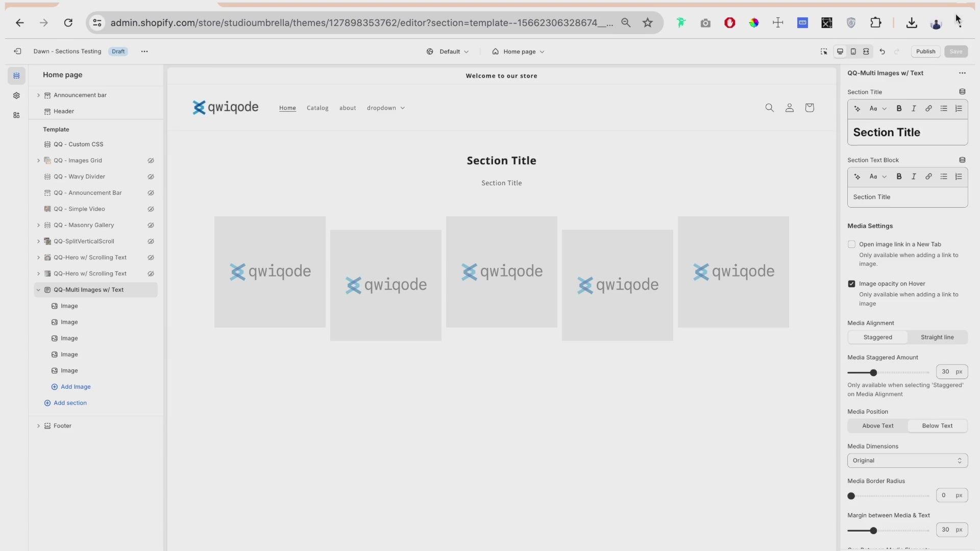
Task: Open the storefront search icon
Action: coord(769,108)
